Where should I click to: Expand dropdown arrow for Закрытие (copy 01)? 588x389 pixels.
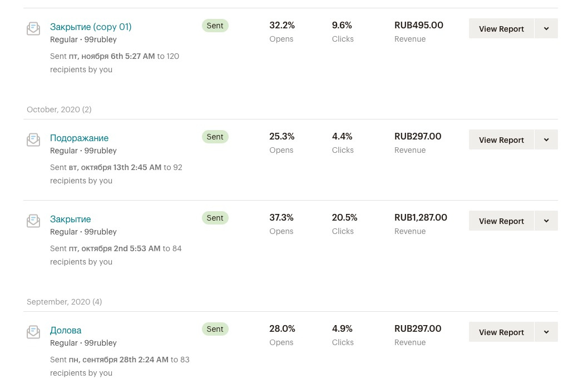pos(546,29)
